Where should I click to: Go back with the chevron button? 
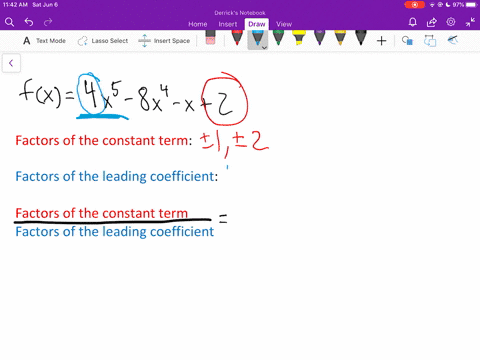click(11, 63)
